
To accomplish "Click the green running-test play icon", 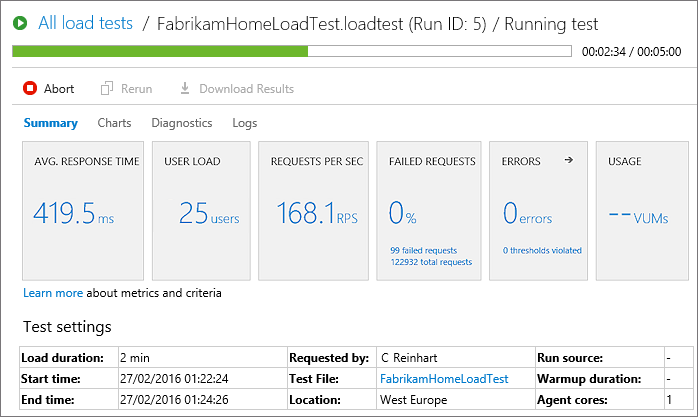I will [x=20, y=23].
